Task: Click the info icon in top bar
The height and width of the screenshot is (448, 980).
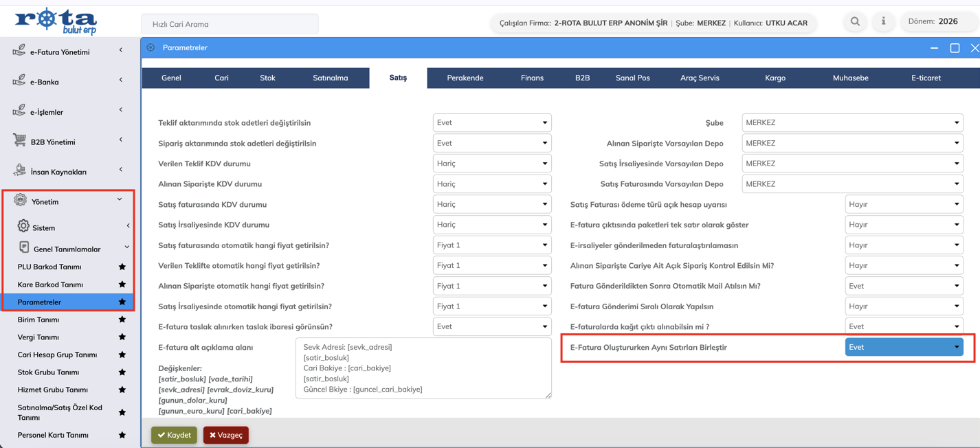Action: (x=883, y=22)
